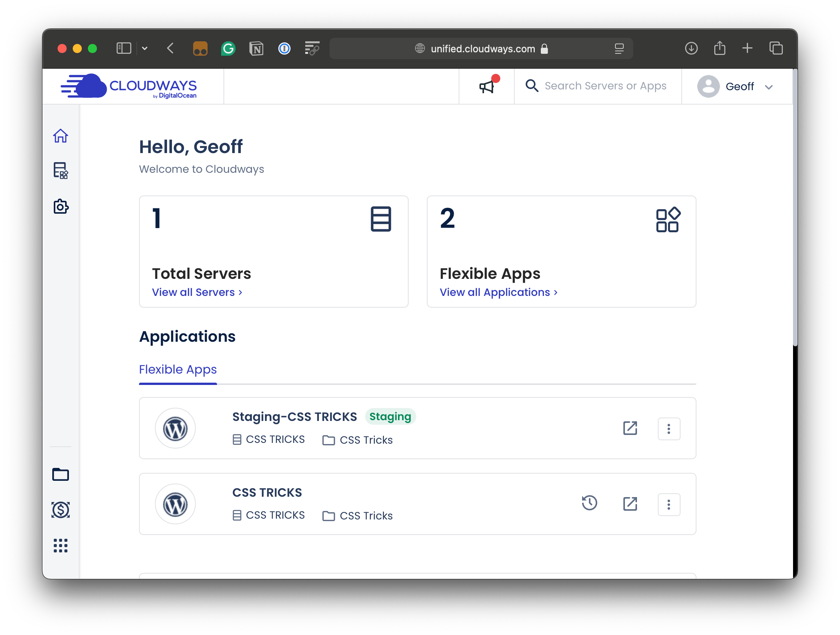Image resolution: width=840 pixels, height=635 pixels.
Task: Click the Safari share icon in the toolbar
Action: [719, 48]
